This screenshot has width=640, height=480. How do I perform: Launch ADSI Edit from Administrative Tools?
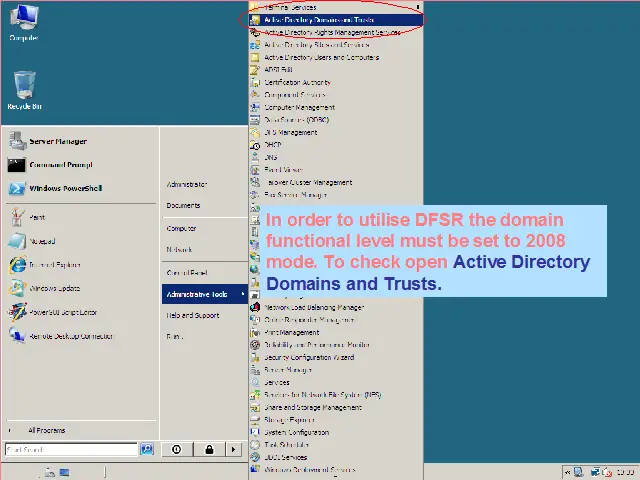click(x=336, y=70)
